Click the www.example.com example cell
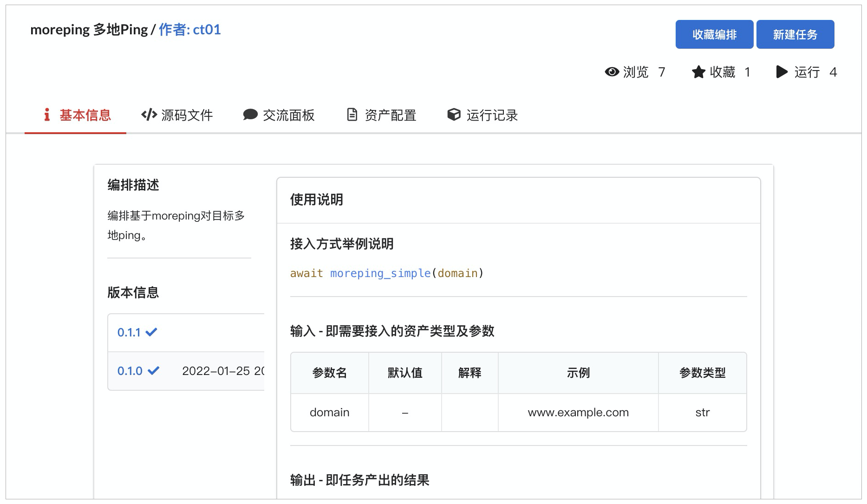867x504 pixels. click(578, 412)
